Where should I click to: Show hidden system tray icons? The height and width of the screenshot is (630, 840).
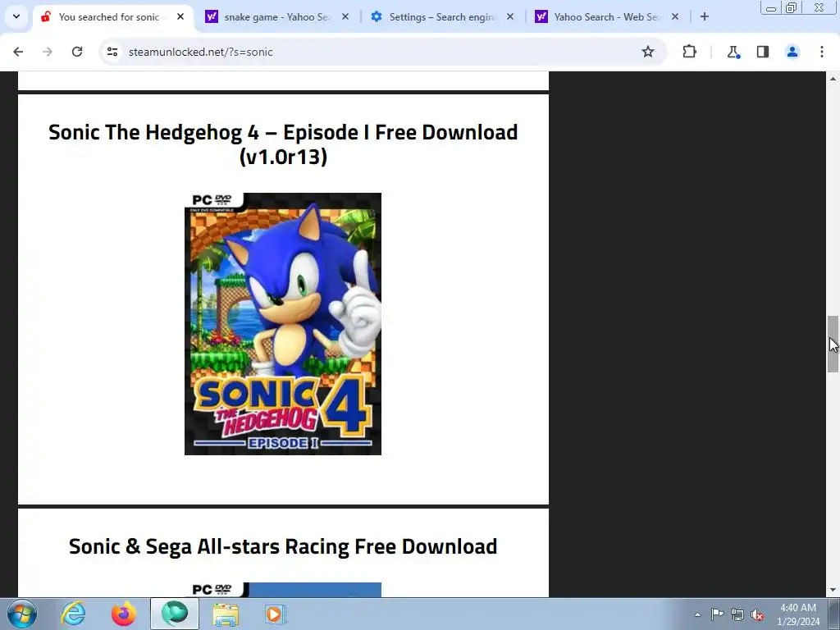pyautogui.click(x=697, y=614)
